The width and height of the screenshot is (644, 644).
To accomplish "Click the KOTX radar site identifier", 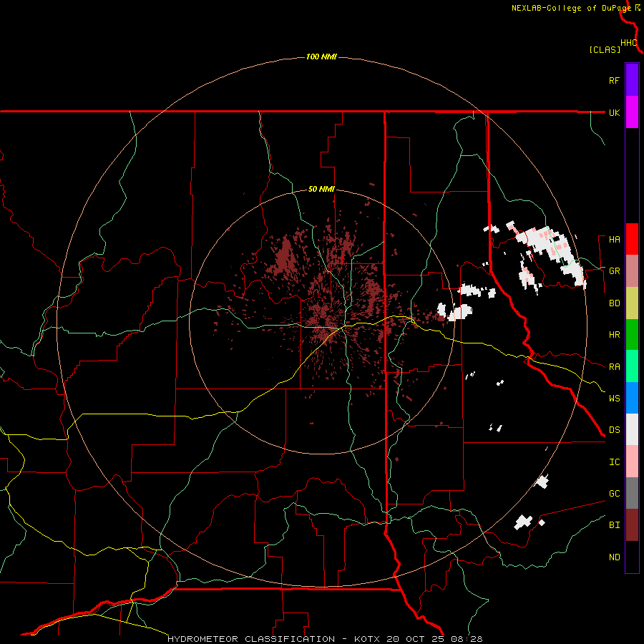I will coord(369,639).
